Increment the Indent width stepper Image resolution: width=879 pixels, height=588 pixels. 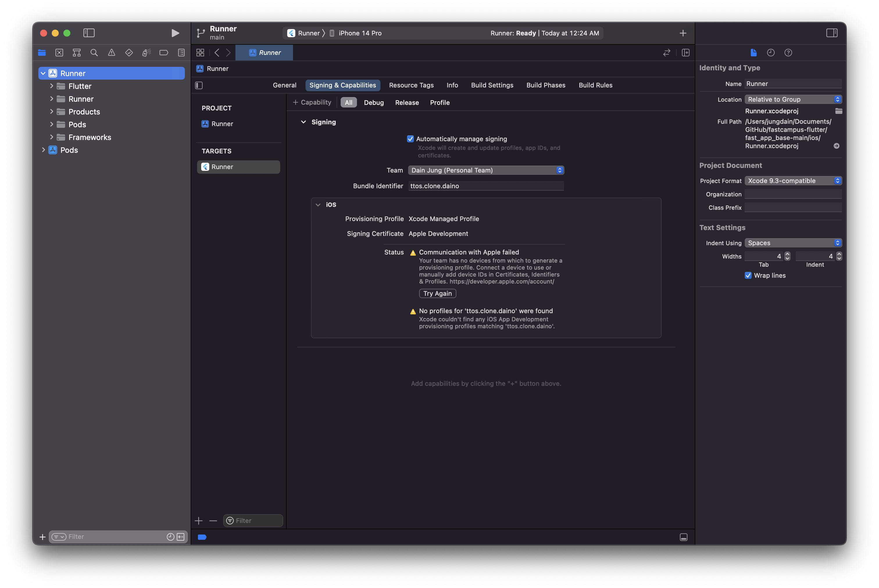tap(839, 254)
